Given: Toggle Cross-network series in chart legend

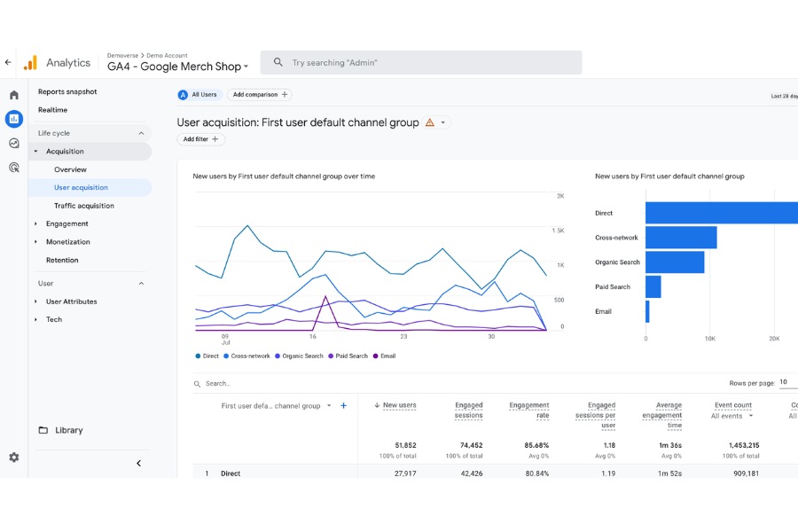Looking at the screenshot, I should tap(246, 356).
